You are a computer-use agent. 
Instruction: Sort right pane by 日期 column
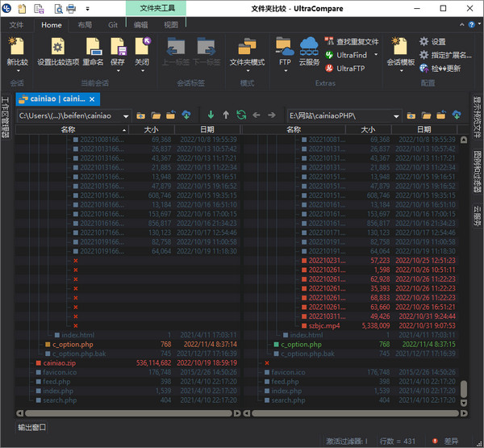click(423, 129)
